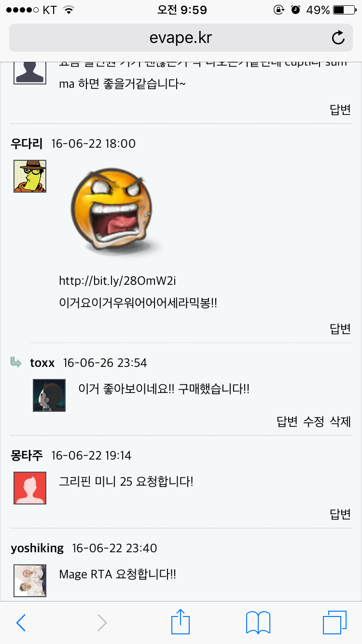
Task: Tap the username yoshiking
Action: tap(37, 548)
